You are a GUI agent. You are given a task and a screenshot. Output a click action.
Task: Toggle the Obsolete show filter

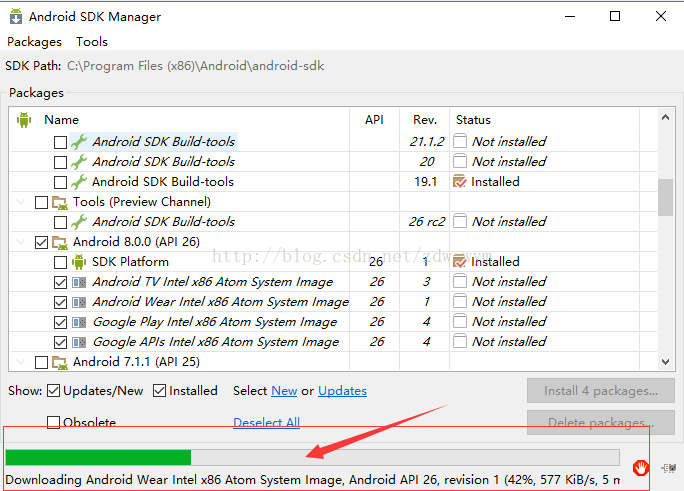[x=53, y=422]
